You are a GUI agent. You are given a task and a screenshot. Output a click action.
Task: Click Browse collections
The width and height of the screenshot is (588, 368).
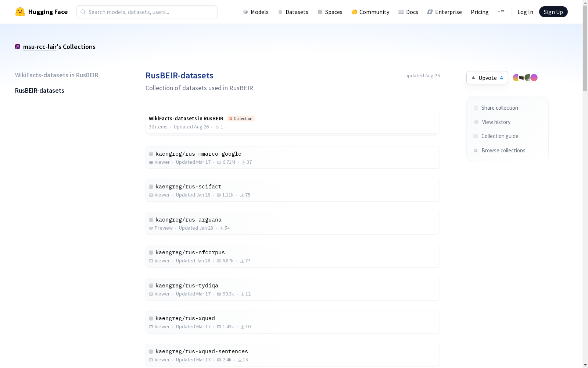[499, 151]
